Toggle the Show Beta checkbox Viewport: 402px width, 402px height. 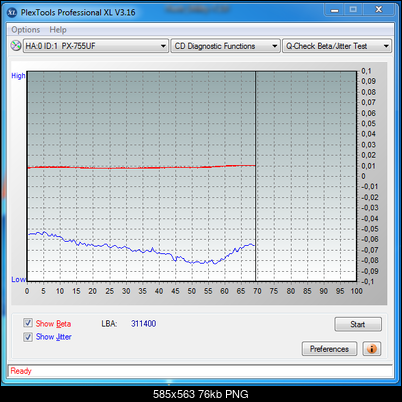coord(28,323)
